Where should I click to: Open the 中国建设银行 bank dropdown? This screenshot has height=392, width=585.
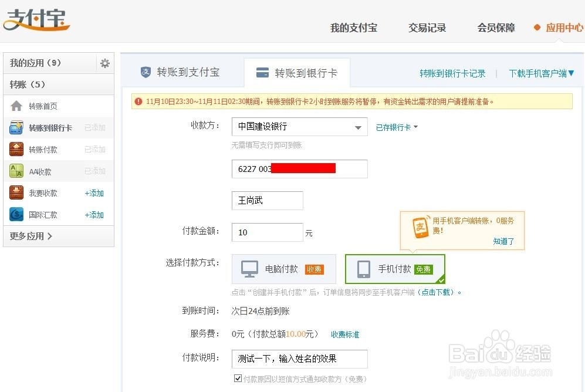pos(300,127)
